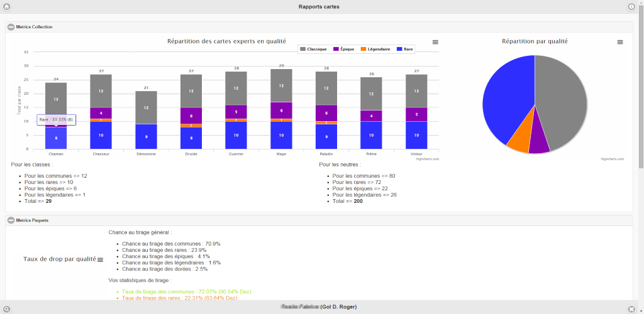644x314 pixels.
Task: Click the 'Rapports cartes' page title
Action: point(319,7)
